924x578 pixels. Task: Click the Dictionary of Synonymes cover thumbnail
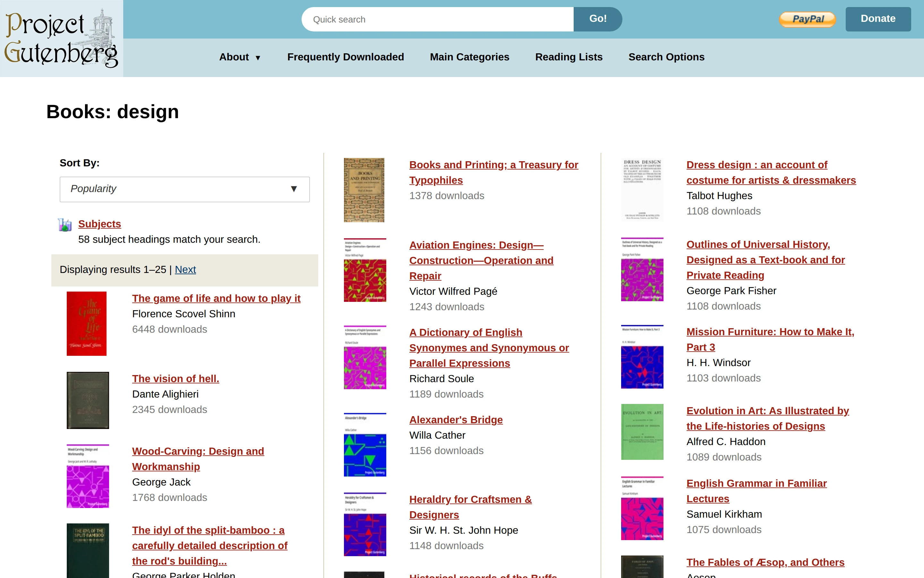365,357
